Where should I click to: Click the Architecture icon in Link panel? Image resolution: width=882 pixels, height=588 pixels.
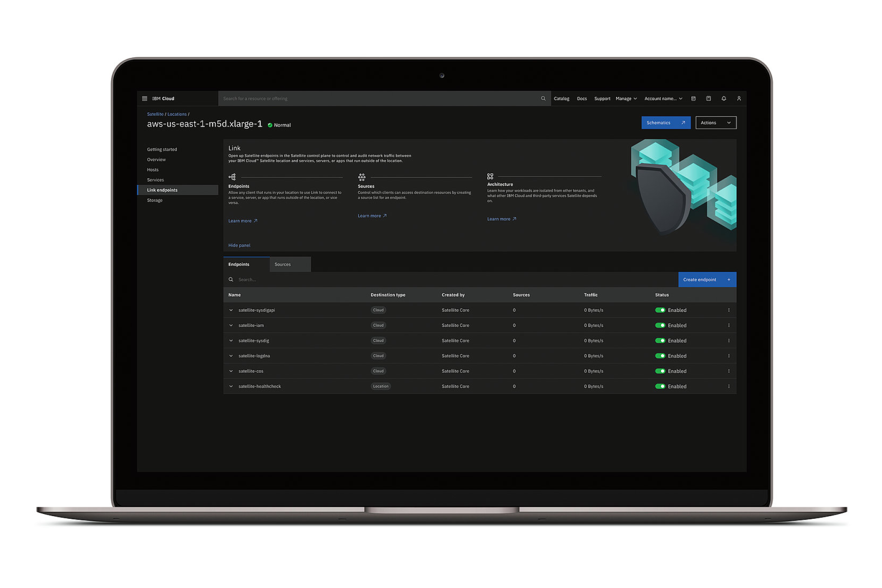click(490, 176)
